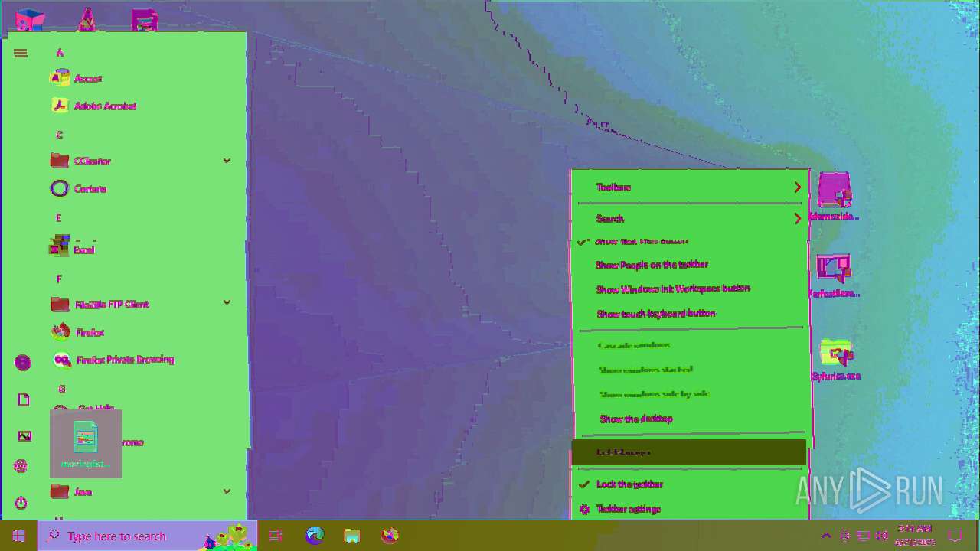
Task: Select the Memorizide desktop shortcut
Action: [x=834, y=197]
